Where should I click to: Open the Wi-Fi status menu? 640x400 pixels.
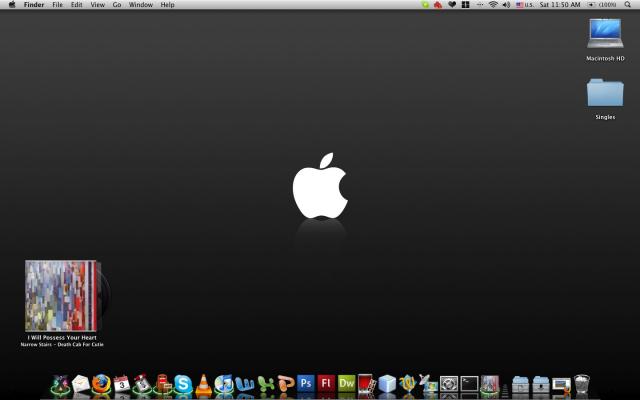[x=493, y=4]
